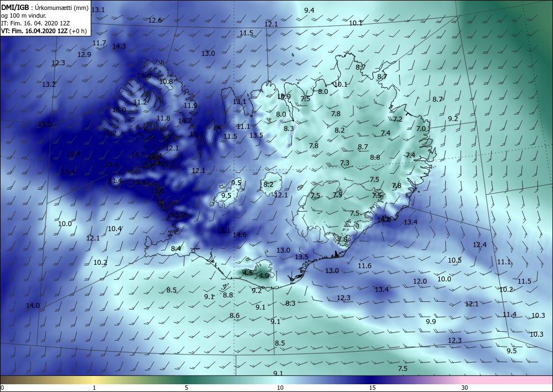Click the '8.4' value on the peninsula
This screenshot has height=392, width=553.
[x=176, y=249]
